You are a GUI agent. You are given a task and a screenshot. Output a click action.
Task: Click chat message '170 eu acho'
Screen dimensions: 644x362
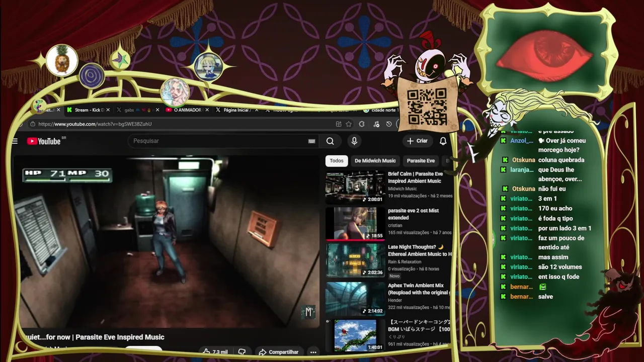click(x=555, y=208)
